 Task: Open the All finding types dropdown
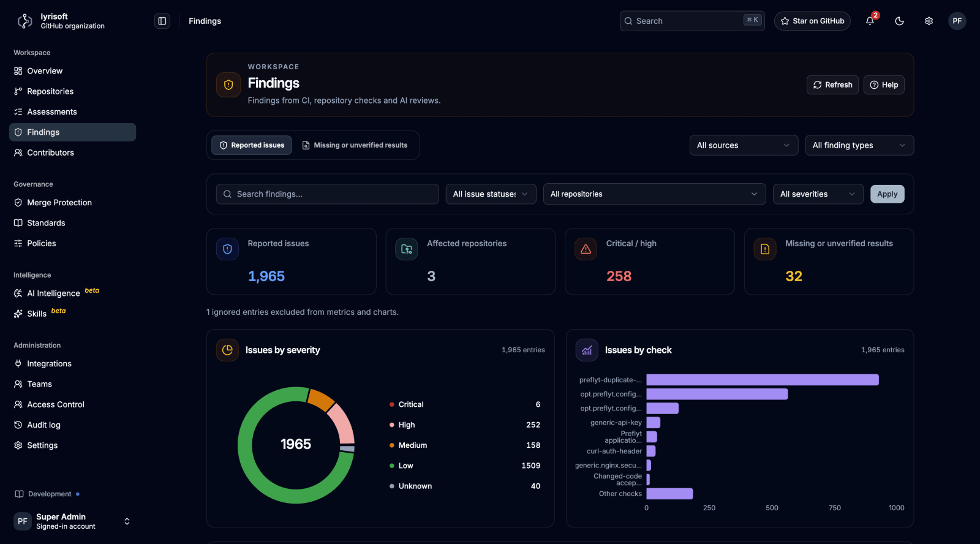pyautogui.click(x=859, y=145)
